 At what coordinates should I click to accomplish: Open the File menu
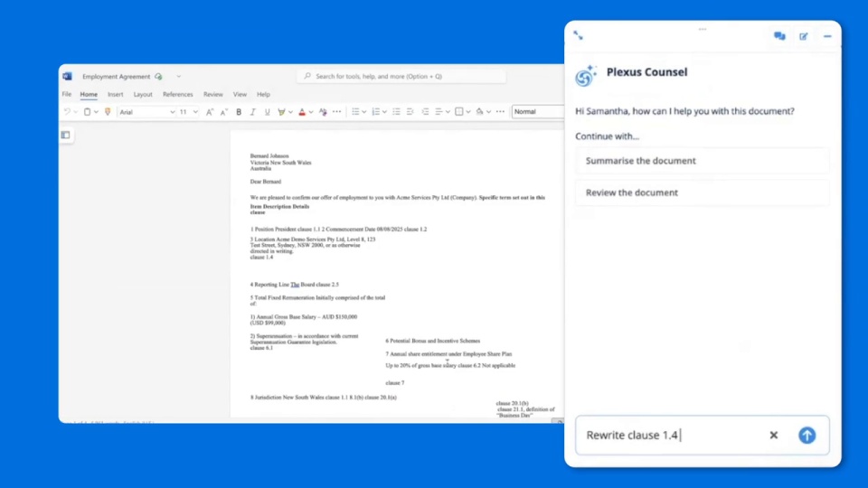66,95
